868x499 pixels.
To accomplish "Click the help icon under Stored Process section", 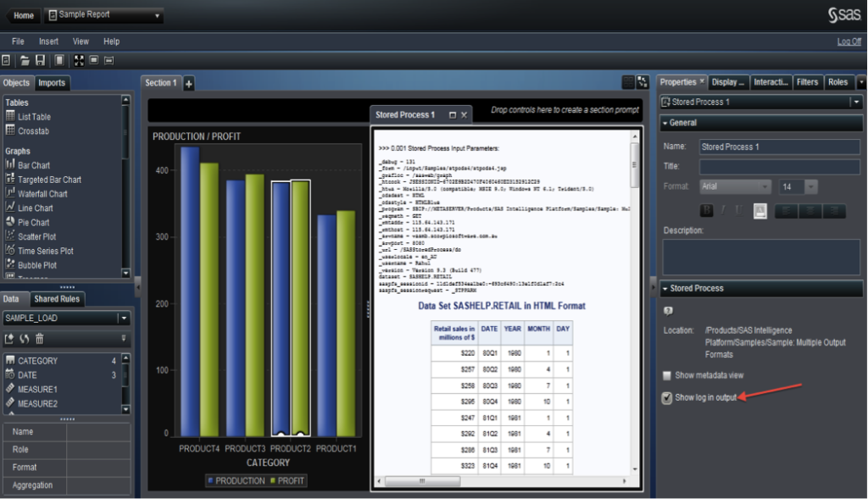I will [668, 311].
